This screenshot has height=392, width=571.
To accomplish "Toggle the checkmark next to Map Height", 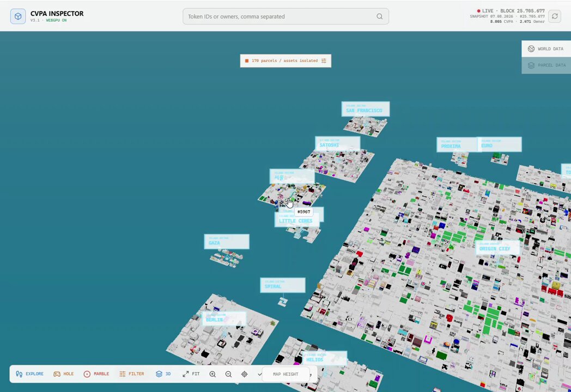I will (260, 374).
